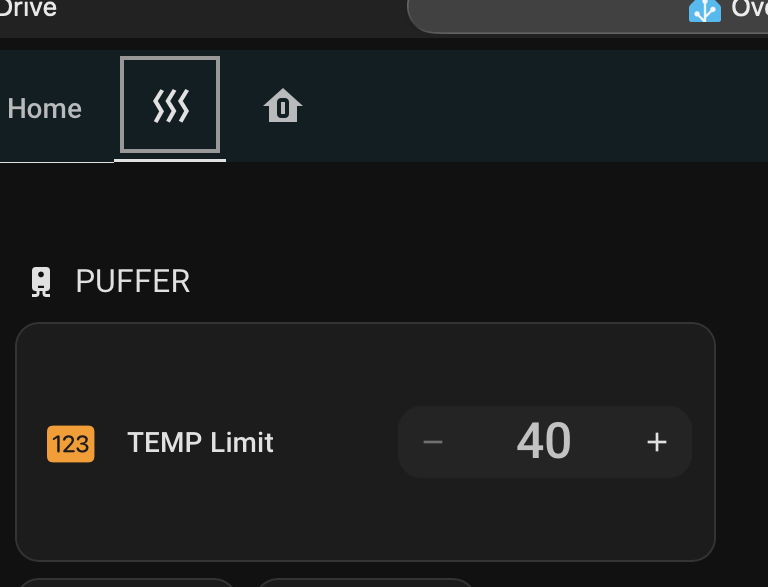Open the TEMP Limit entity label

tap(200, 443)
